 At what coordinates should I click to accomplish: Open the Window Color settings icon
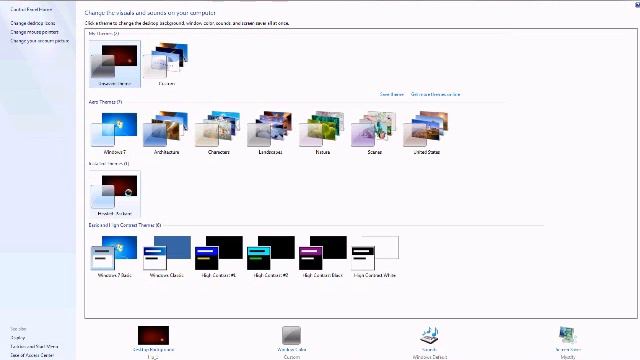click(x=291, y=335)
